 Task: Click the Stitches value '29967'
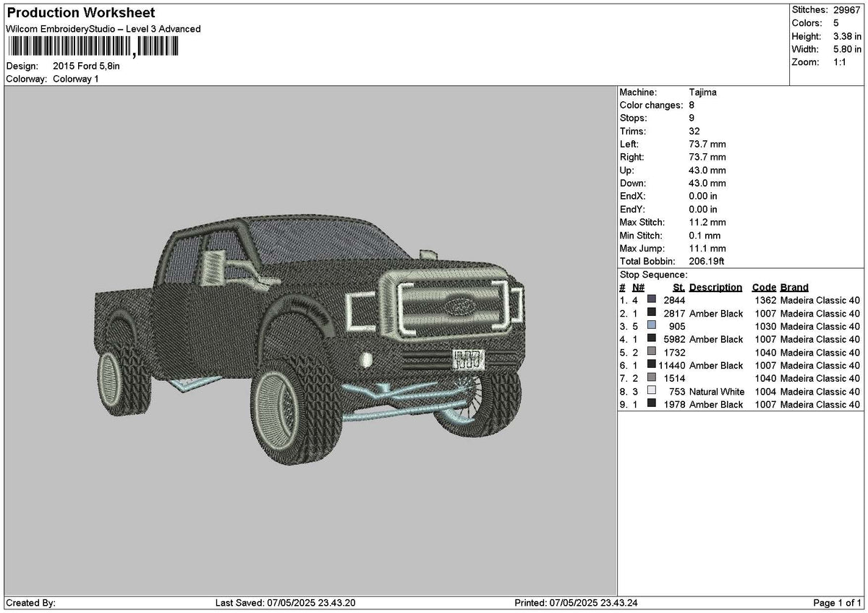847,10
